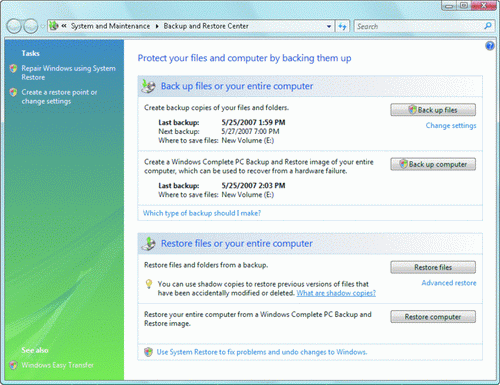
Task: Click the shield icon beside Windows Easy Transfer
Action: tap(13, 365)
